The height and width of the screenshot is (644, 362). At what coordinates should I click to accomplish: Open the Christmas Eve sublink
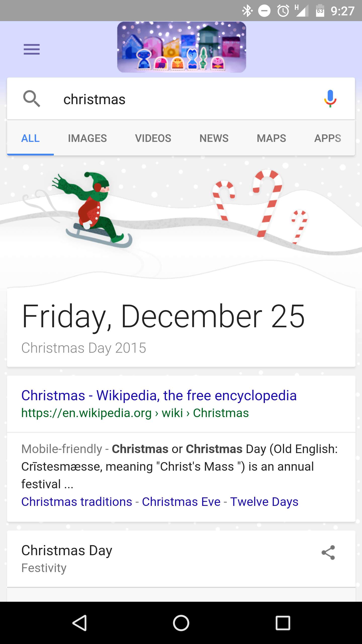point(181,502)
